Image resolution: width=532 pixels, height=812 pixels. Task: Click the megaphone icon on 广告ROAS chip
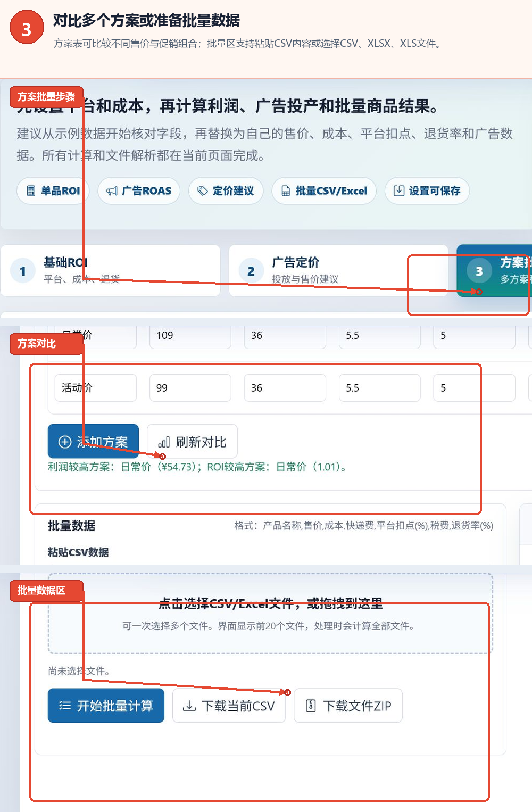[112, 191]
